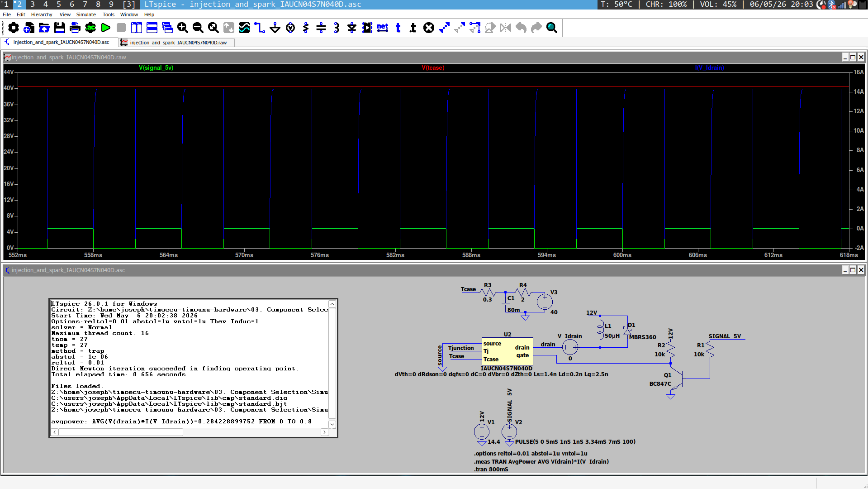Viewport: 868px width, 489px height.
Task: Open the Edit menu
Action: [x=21, y=14]
